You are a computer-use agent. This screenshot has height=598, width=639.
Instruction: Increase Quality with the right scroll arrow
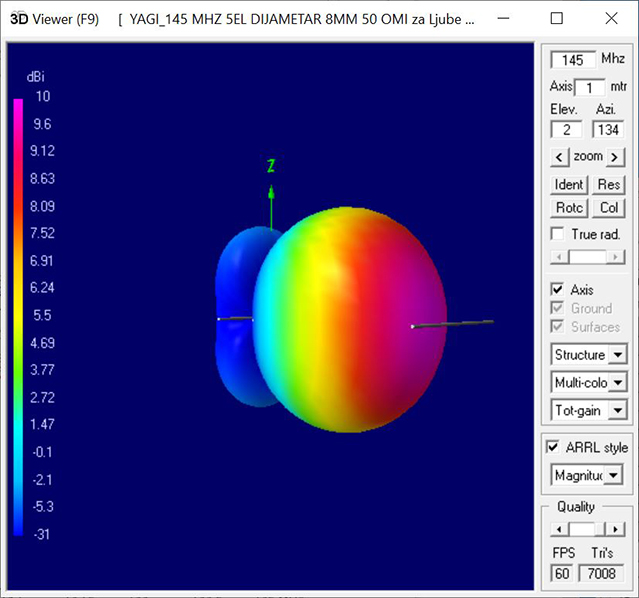pyautogui.click(x=617, y=529)
